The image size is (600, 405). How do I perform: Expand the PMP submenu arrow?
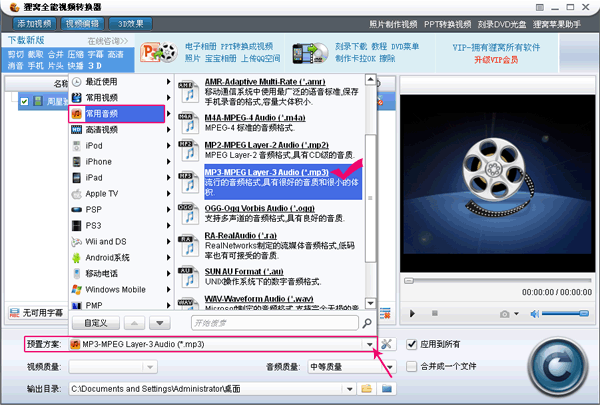[x=168, y=305]
